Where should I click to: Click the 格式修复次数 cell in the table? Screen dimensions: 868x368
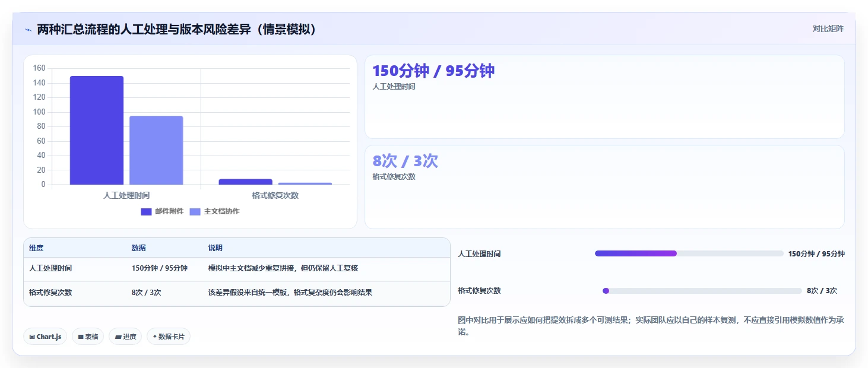[x=50, y=293]
